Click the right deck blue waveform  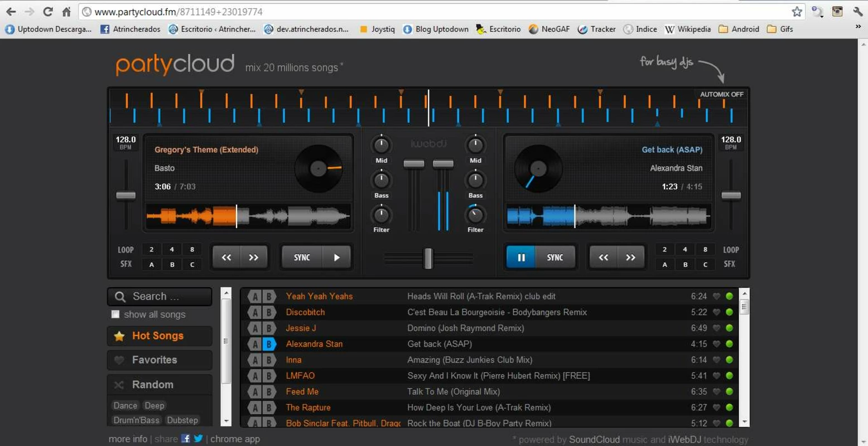click(608, 216)
